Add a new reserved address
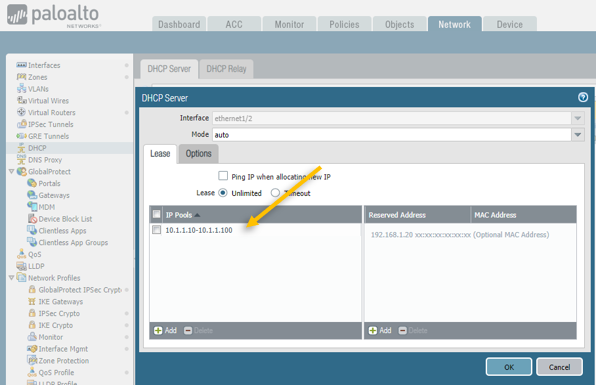Screen dimensions: 596x385 pos(380,330)
